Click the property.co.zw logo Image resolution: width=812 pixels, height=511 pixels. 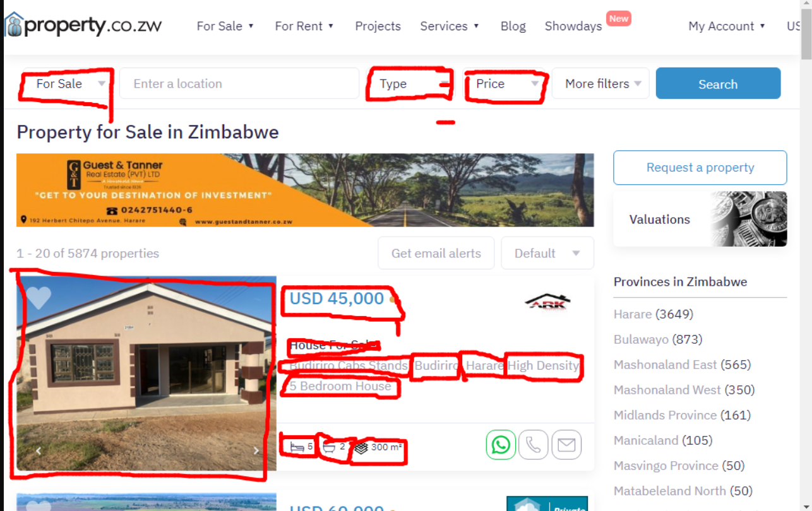point(83,25)
